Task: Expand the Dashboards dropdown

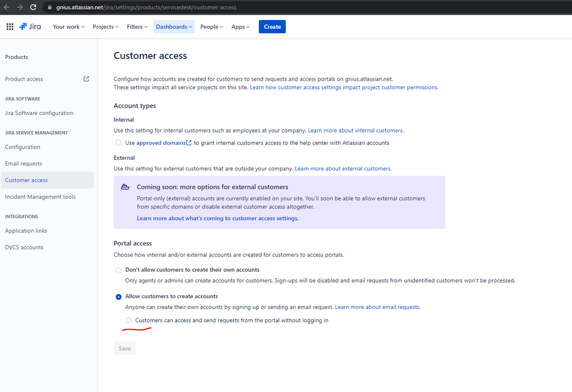Action: (x=173, y=27)
